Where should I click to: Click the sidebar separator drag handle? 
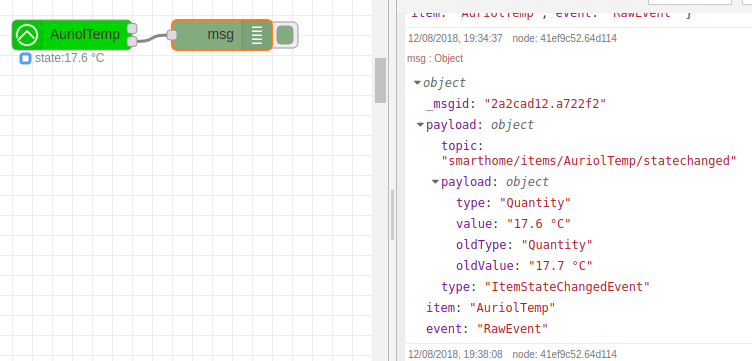coord(392,215)
